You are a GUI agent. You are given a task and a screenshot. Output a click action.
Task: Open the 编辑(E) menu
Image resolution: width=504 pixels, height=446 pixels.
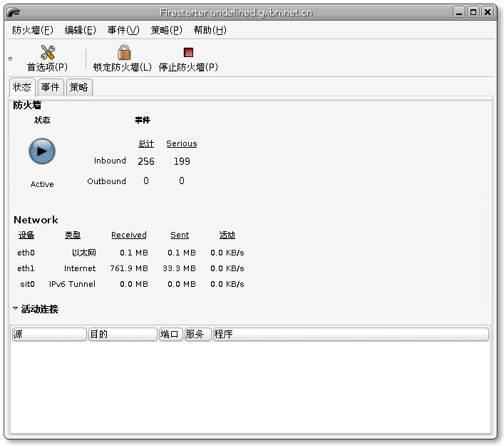click(x=80, y=30)
